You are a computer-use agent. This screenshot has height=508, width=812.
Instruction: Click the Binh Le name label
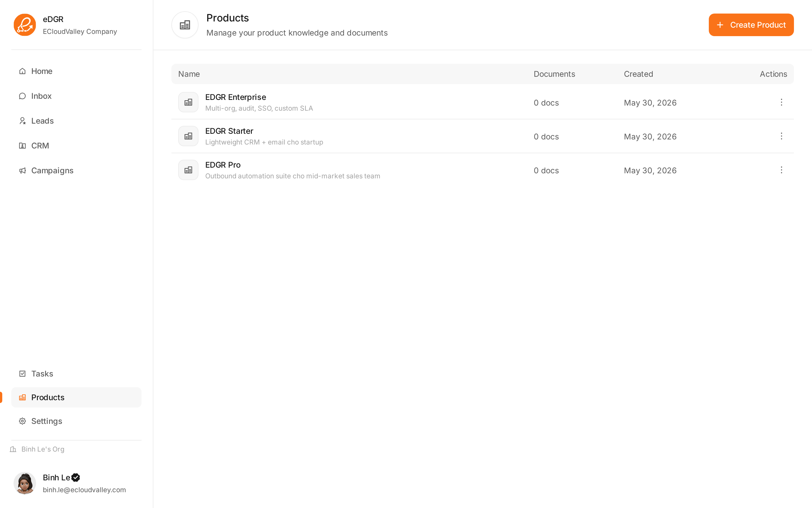coord(56,478)
